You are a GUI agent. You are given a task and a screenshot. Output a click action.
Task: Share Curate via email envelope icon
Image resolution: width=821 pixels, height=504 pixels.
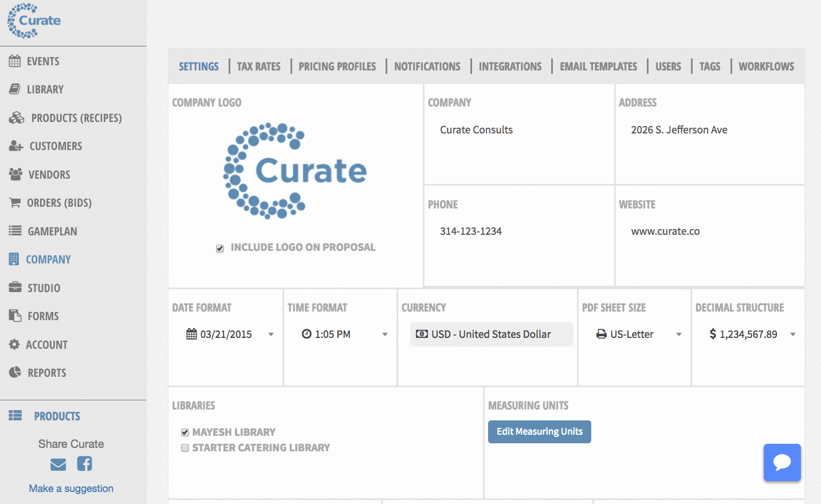58,464
